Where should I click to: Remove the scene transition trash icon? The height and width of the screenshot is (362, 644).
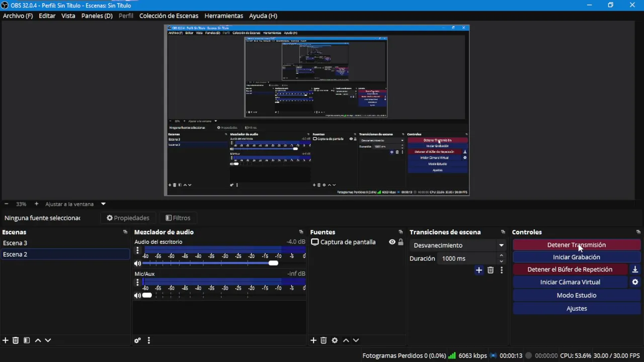click(x=491, y=270)
